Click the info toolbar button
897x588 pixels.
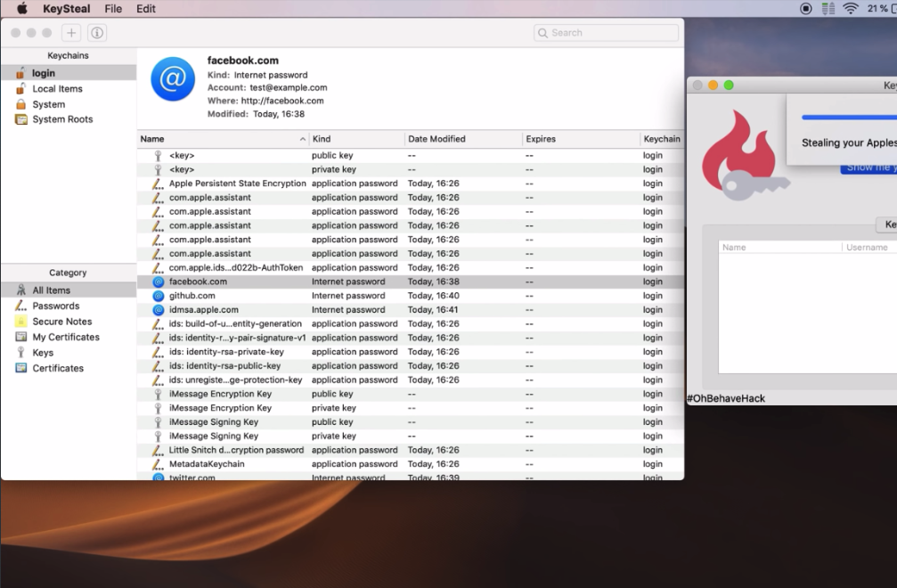tap(97, 33)
